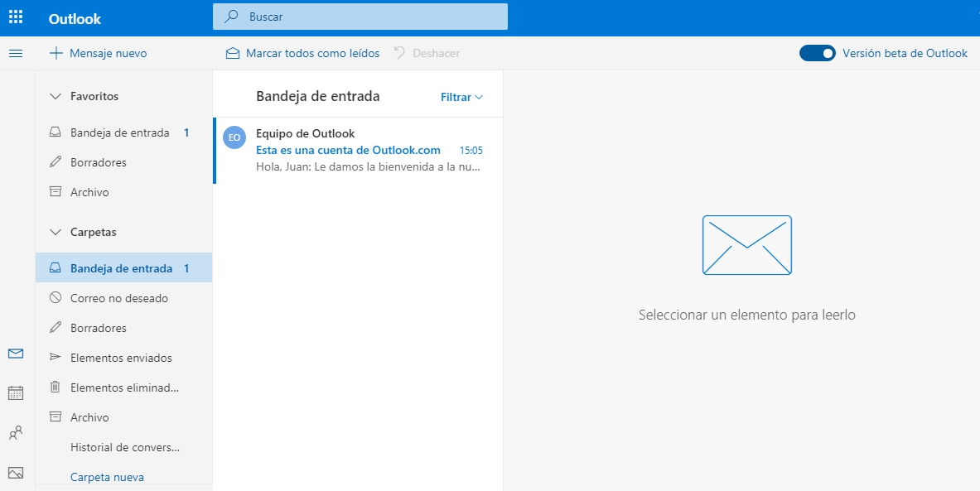Open the Calendar module icon
This screenshot has height=491, width=980.
16,393
